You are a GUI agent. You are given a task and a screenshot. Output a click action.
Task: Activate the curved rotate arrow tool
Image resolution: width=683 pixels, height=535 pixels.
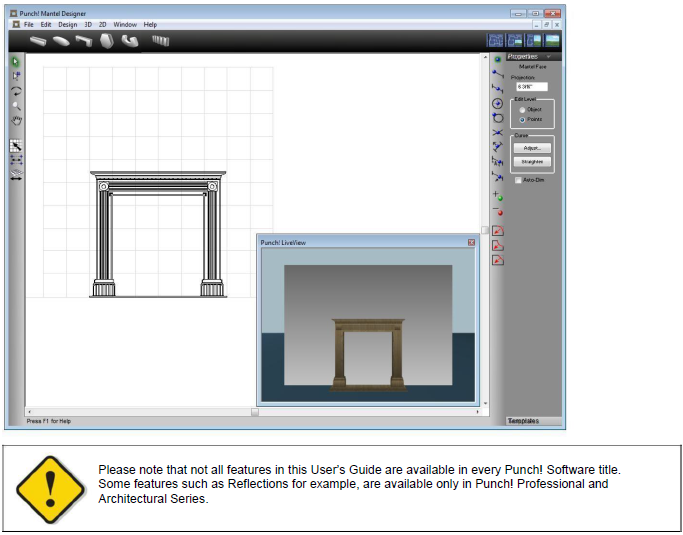pos(16,91)
